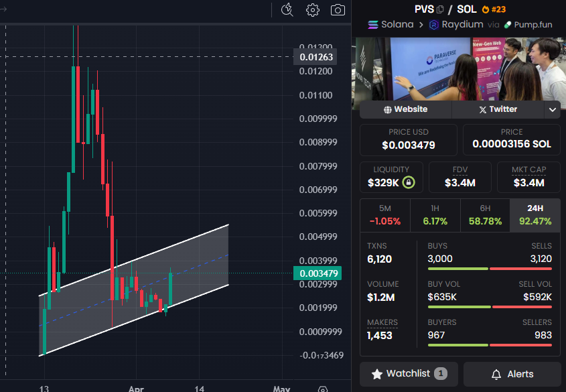This screenshot has height=392, width=566.
Task: Click the BUY VOL value $635K
Action: 442,297
